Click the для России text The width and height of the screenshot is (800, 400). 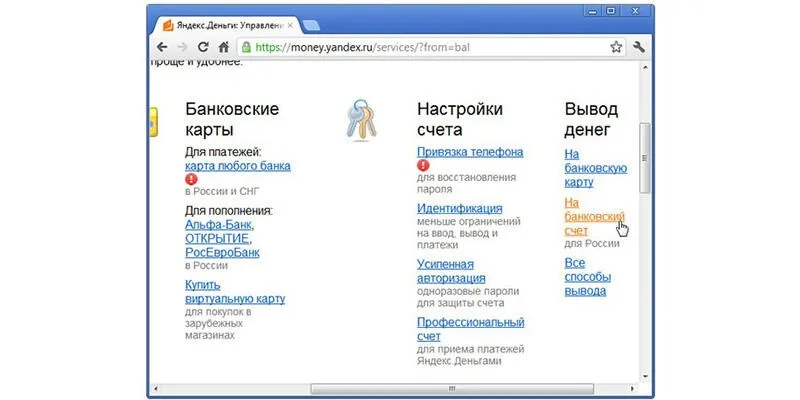pos(592,243)
